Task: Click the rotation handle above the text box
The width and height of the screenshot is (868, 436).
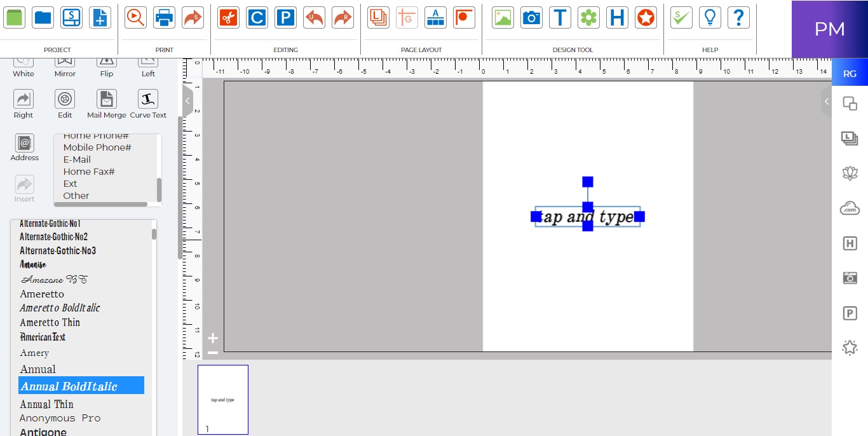Action: pos(588,182)
